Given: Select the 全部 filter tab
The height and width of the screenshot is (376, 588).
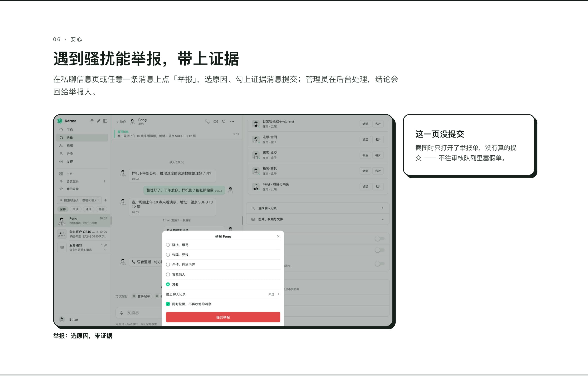Looking at the screenshot, I should click(63, 209).
